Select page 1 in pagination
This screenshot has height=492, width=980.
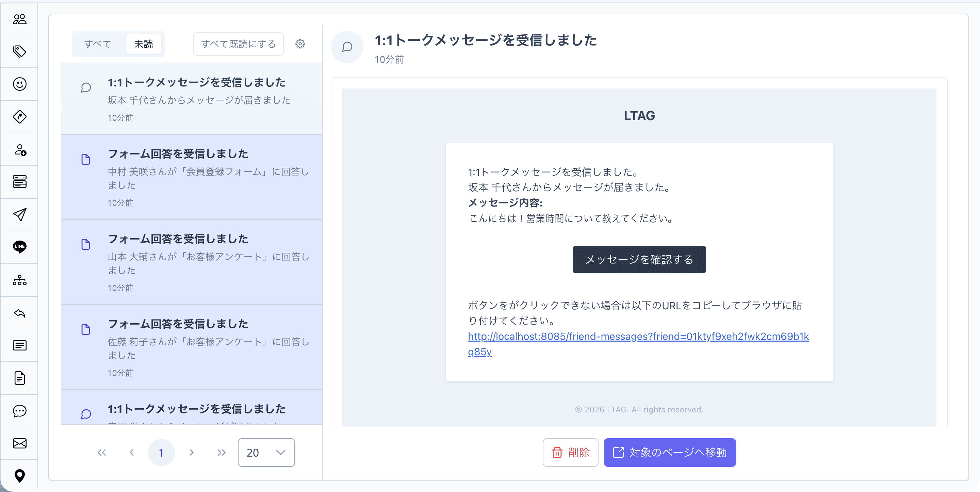point(161,453)
